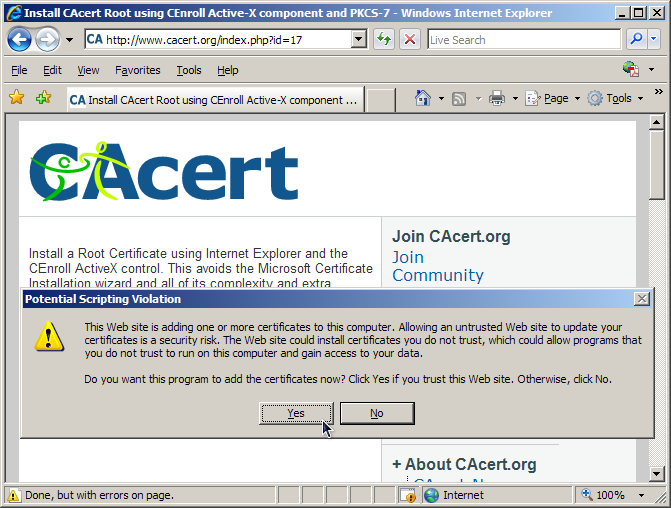The width and height of the screenshot is (671, 508).
Task: Click the address bar URL field
Action: 218,40
